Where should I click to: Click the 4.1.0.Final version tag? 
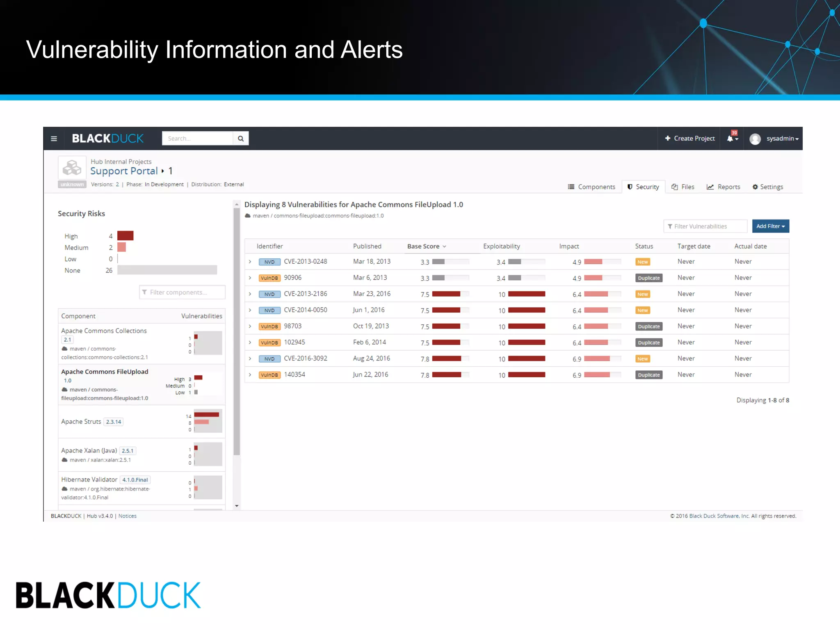pos(135,480)
